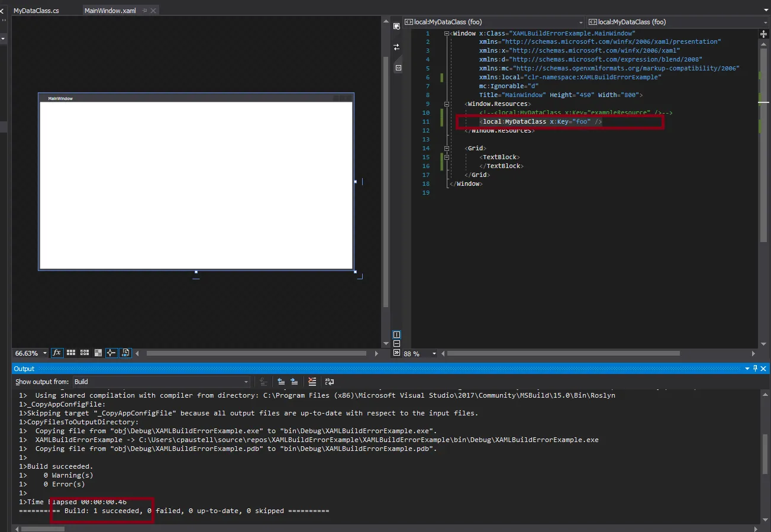Collapse the pane with the double-chevron icon
The width and height of the screenshot is (771, 532).
tap(396, 353)
